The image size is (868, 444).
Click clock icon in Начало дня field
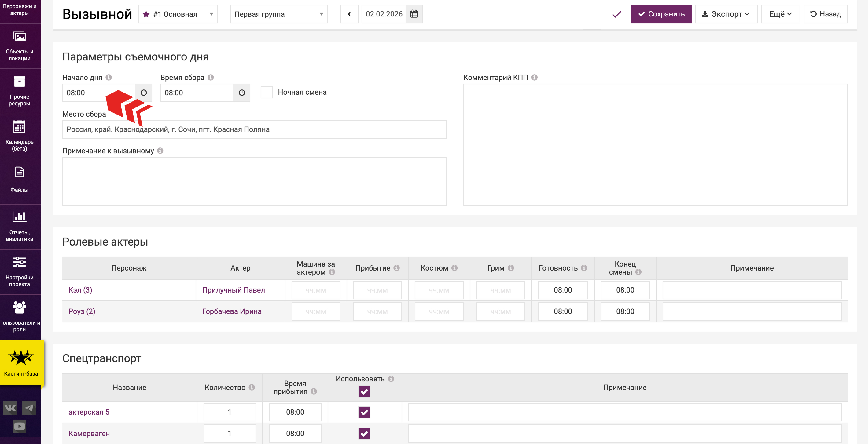coord(144,93)
